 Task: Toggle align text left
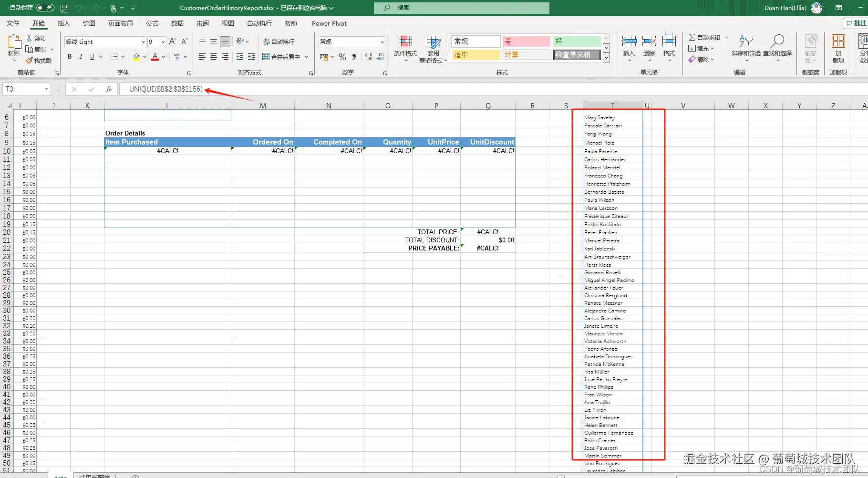pos(202,57)
